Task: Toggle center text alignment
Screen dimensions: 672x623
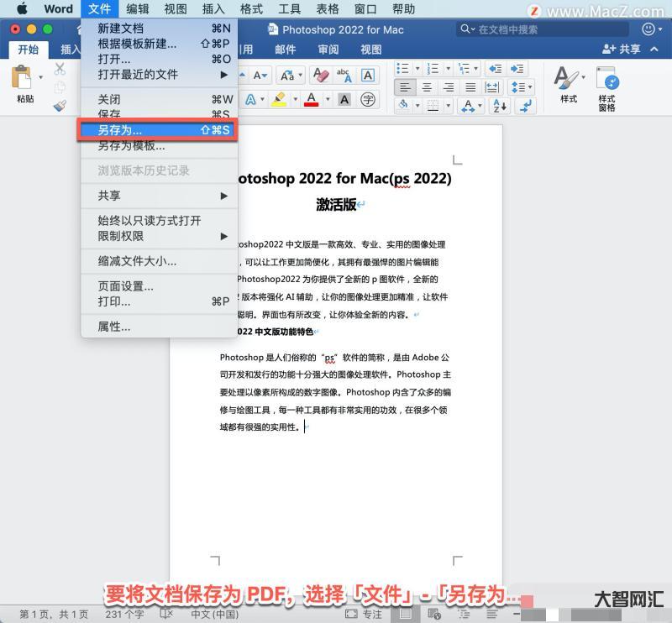Action: [427, 87]
